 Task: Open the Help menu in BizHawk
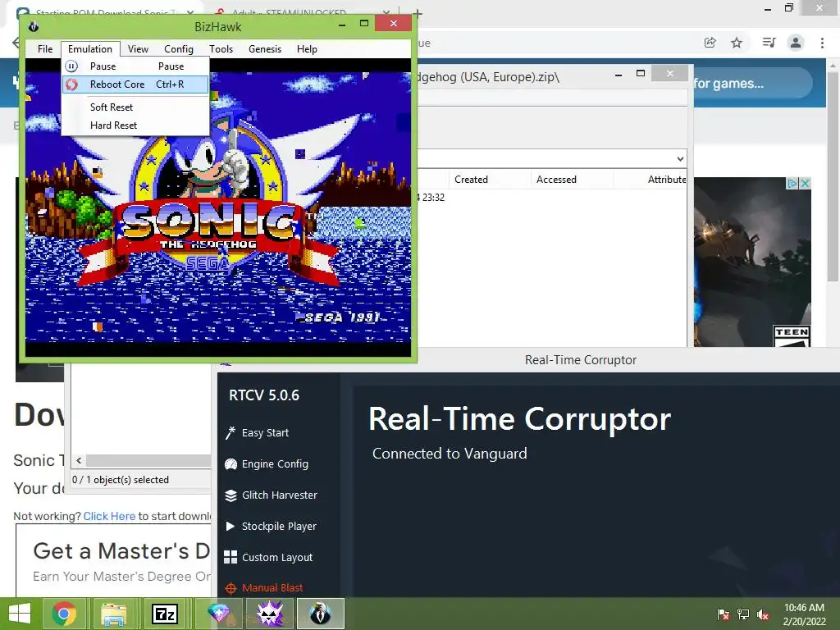tap(307, 48)
